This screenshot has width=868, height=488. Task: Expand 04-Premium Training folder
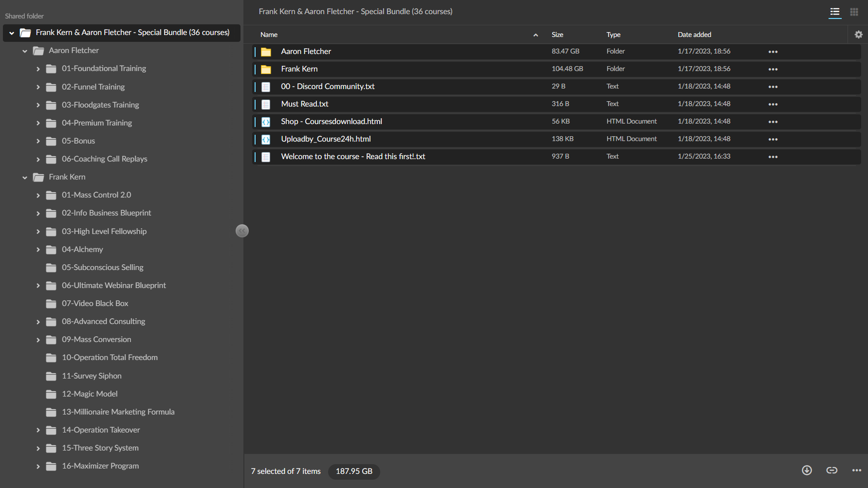38,123
